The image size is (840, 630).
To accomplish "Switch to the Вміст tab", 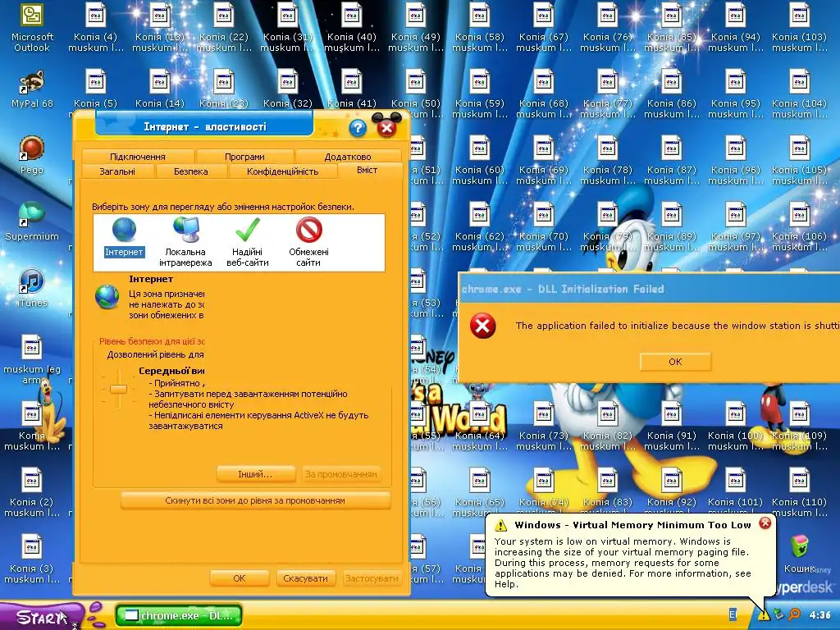I will [x=367, y=170].
